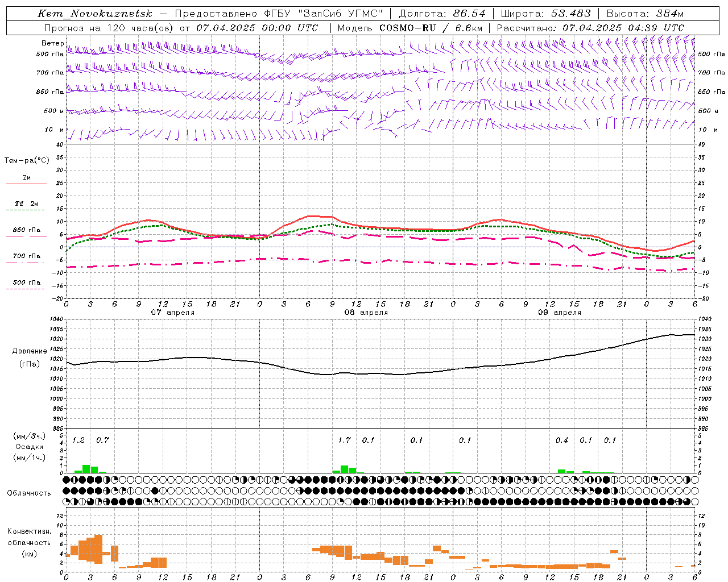Click the Осадки panel label

(x=29, y=447)
